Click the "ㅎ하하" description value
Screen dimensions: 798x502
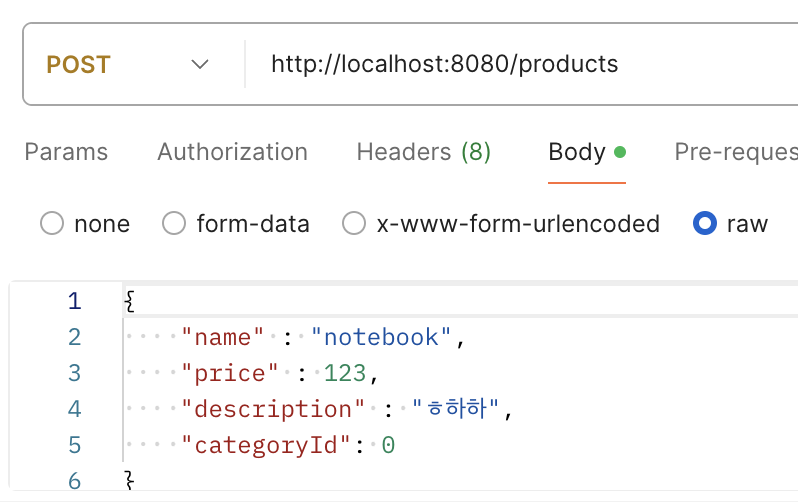(456, 409)
